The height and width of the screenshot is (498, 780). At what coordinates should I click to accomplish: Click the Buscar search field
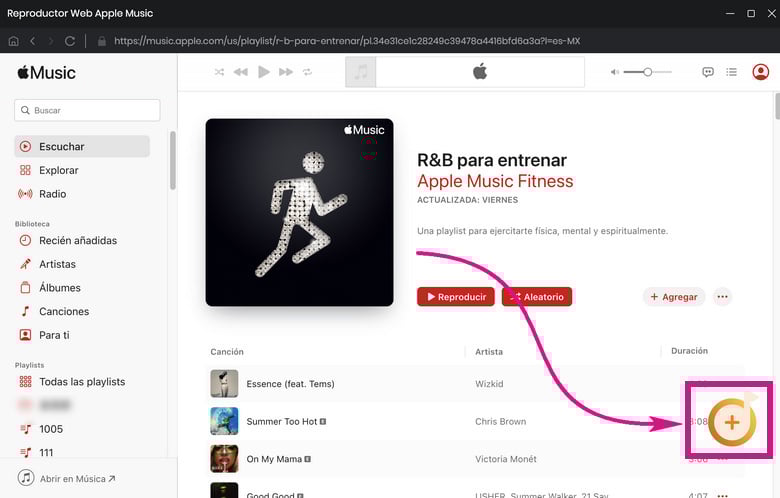tap(87, 110)
